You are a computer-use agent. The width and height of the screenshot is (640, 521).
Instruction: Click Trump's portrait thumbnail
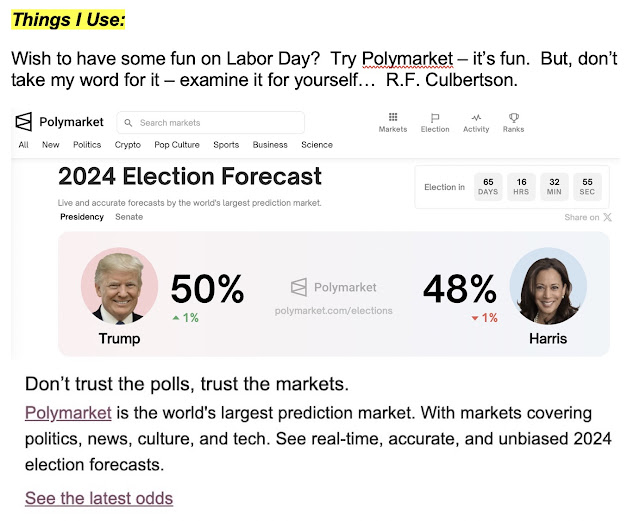pos(119,286)
